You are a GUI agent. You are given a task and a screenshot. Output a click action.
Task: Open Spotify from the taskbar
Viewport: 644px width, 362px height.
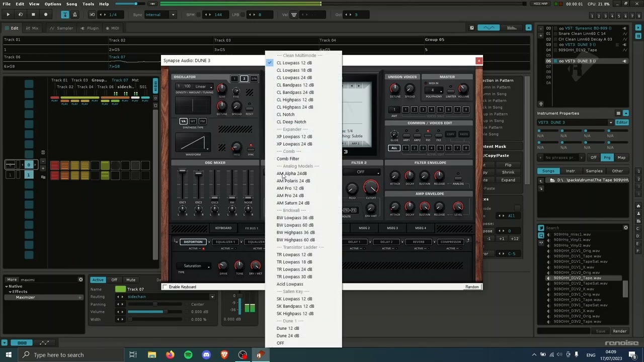coord(188,355)
